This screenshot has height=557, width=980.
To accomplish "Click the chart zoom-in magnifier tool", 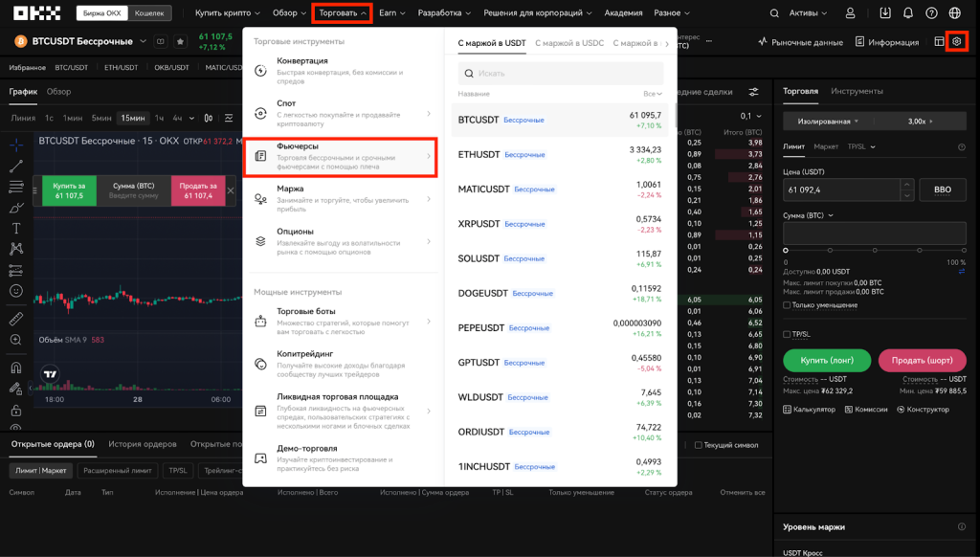I will [16, 340].
